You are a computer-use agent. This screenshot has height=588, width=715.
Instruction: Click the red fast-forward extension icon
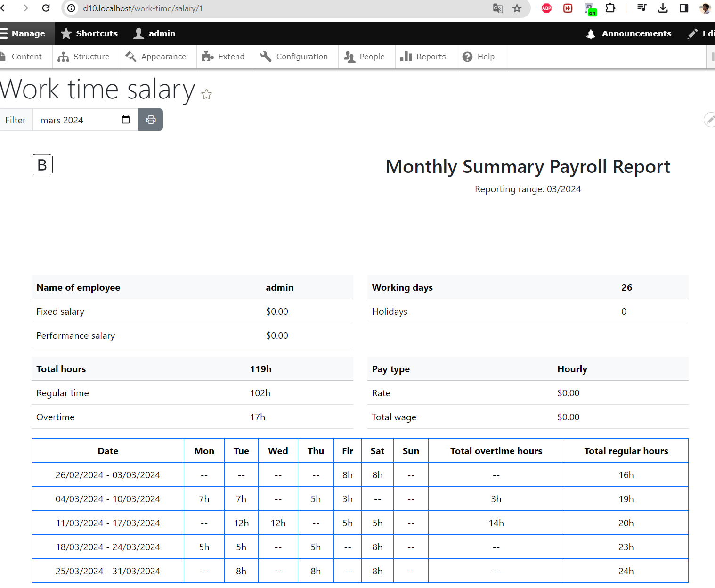568,8
